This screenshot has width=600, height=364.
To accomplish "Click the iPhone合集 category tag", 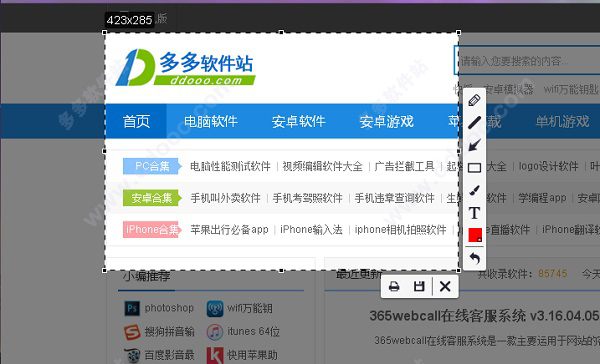I will point(152,229).
